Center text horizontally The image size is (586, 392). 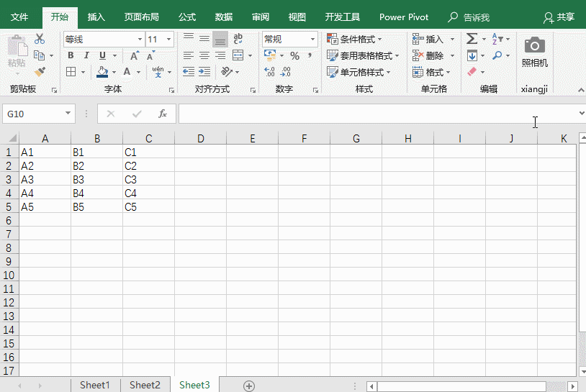point(204,55)
